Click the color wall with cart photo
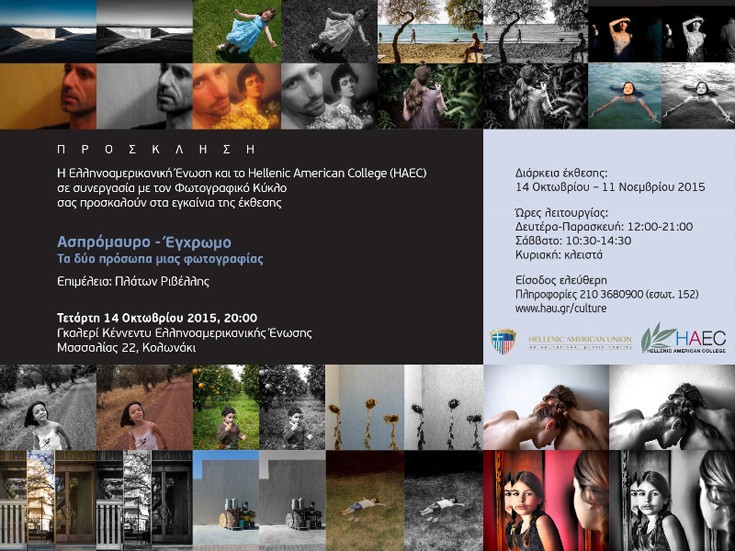This screenshot has height=551, width=735. pyautogui.click(x=226, y=501)
